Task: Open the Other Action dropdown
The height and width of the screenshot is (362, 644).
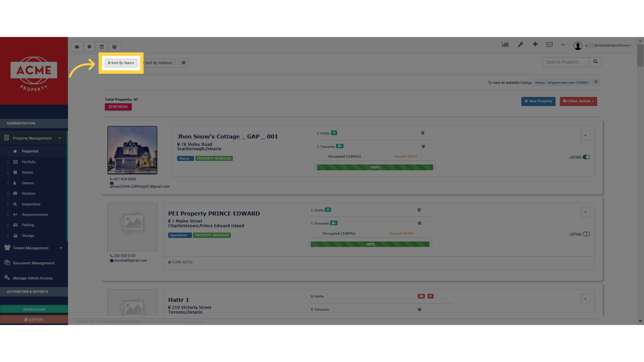Action: coord(578,101)
